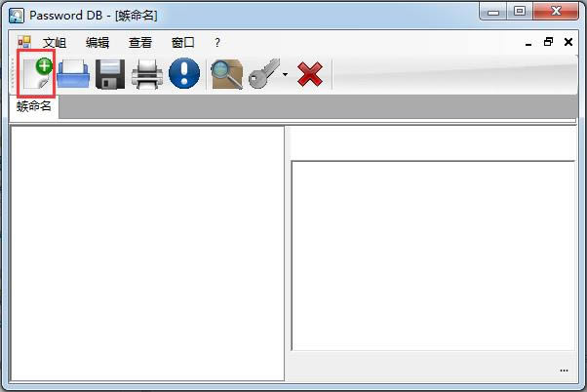Click the MDI system menu icon left of 文件
Screen dimensions: 587x392
point(24,42)
